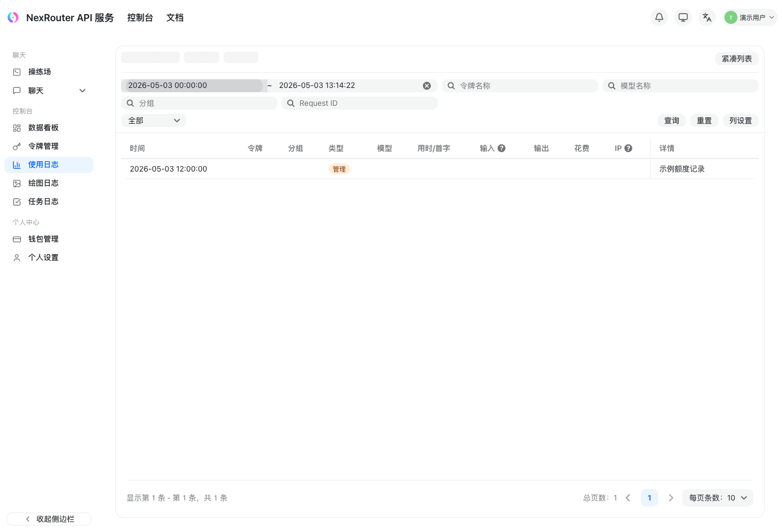Go to 任务日志 in the sidebar

(x=49, y=201)
